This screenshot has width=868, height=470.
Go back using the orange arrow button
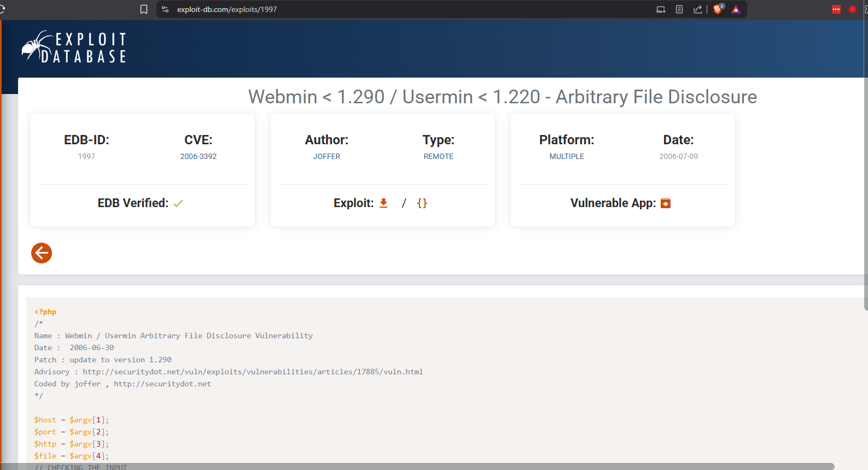click(x=42, y=253)
